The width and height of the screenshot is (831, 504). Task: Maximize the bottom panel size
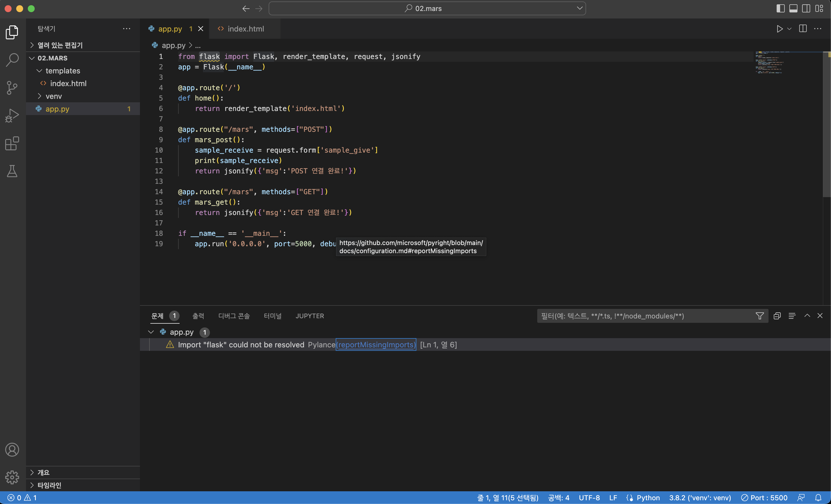(807, 316)
